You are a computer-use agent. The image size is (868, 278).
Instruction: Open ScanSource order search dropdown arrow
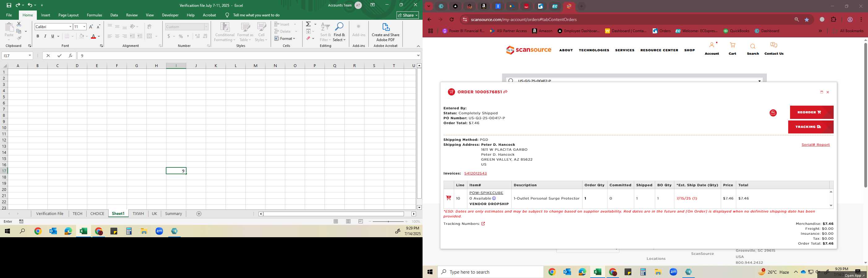(x=759, y=81)
